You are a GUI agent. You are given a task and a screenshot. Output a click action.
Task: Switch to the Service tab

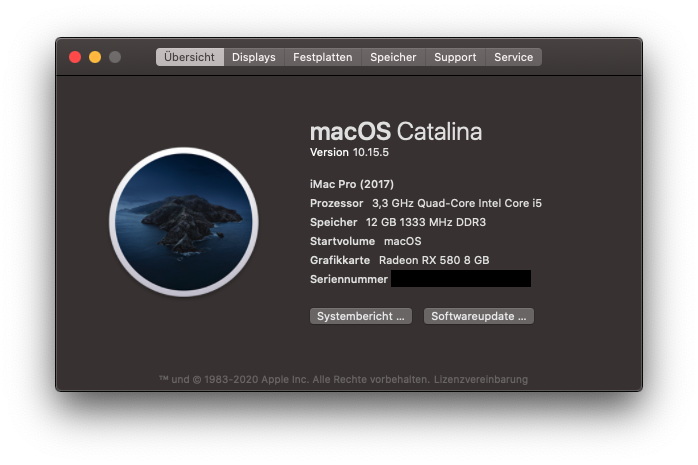click(513, 57)
